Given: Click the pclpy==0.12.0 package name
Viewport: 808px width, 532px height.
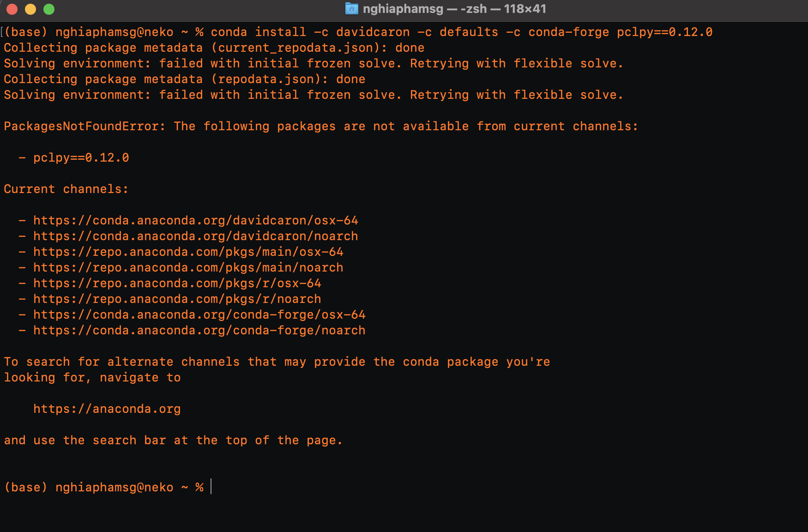Looking at the screenshot, I should (x=80, y=157).
